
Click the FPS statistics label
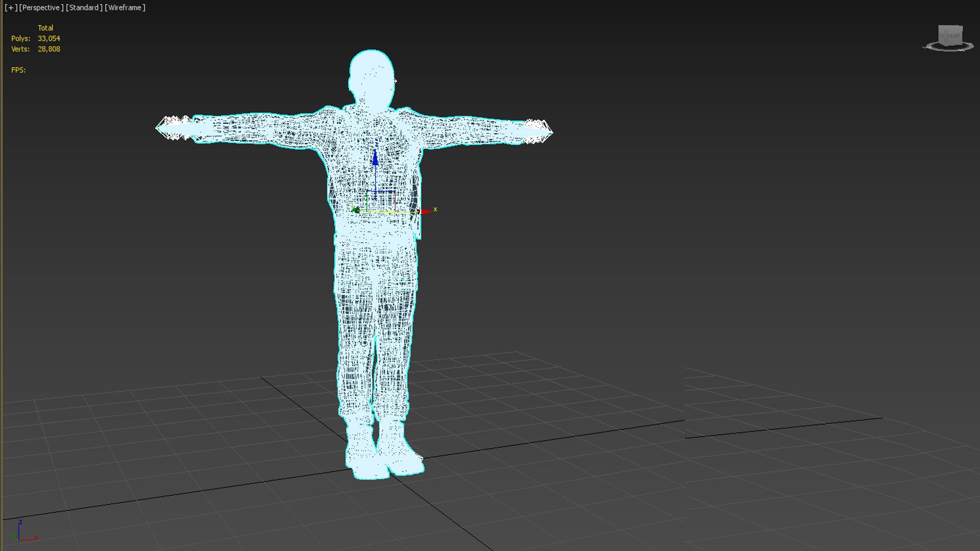pos(18,70)
